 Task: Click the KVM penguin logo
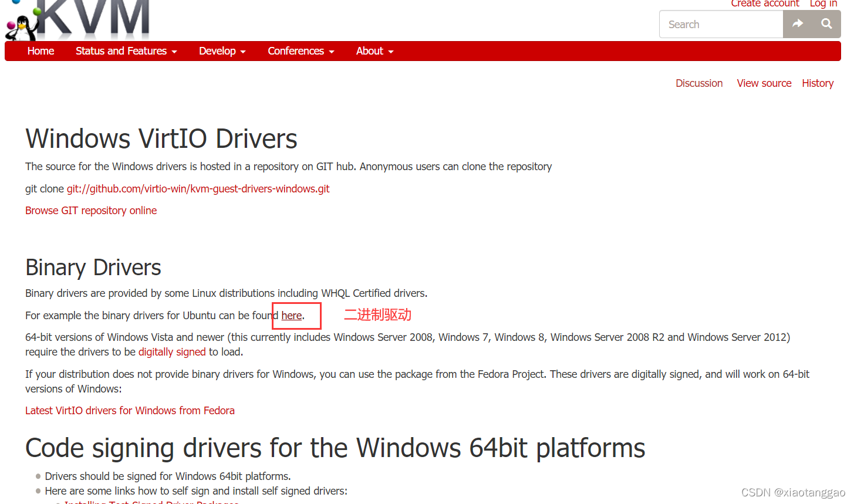(77, 20)
